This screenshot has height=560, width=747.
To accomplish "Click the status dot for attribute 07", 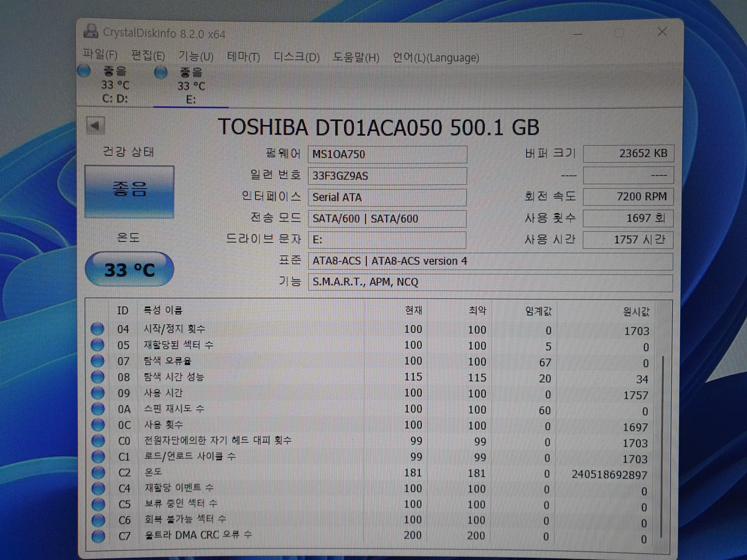I will [98, 361].
